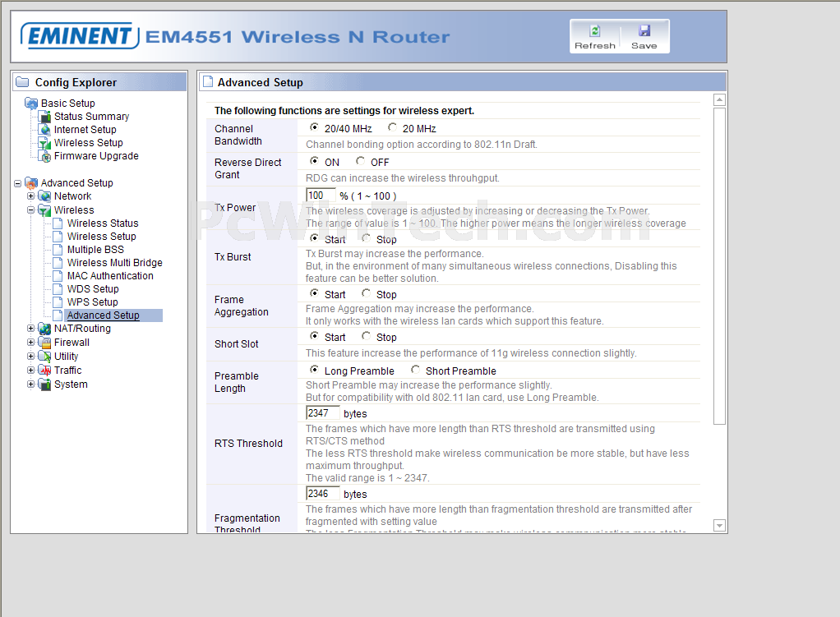Viewport: 840px width, 617px height.
Task: Select 20/40 MHz channel bandwidth
Action: pyautogui.click(x=314, y=127)
